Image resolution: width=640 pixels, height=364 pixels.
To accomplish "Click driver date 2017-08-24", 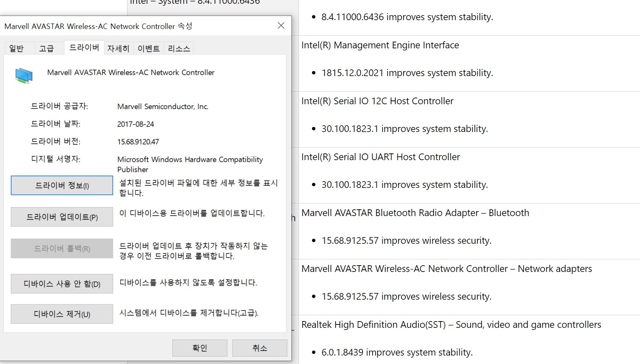I will coord(135,124).
